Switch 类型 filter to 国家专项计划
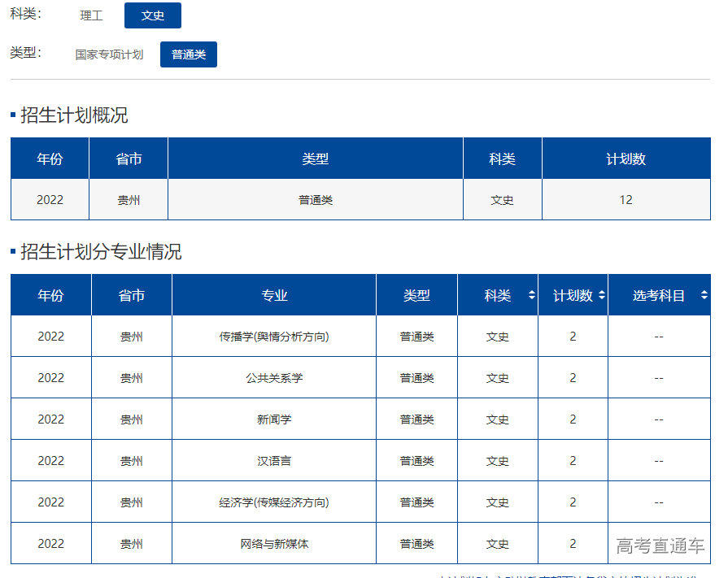The image size is (728, 578). (110, 54)
